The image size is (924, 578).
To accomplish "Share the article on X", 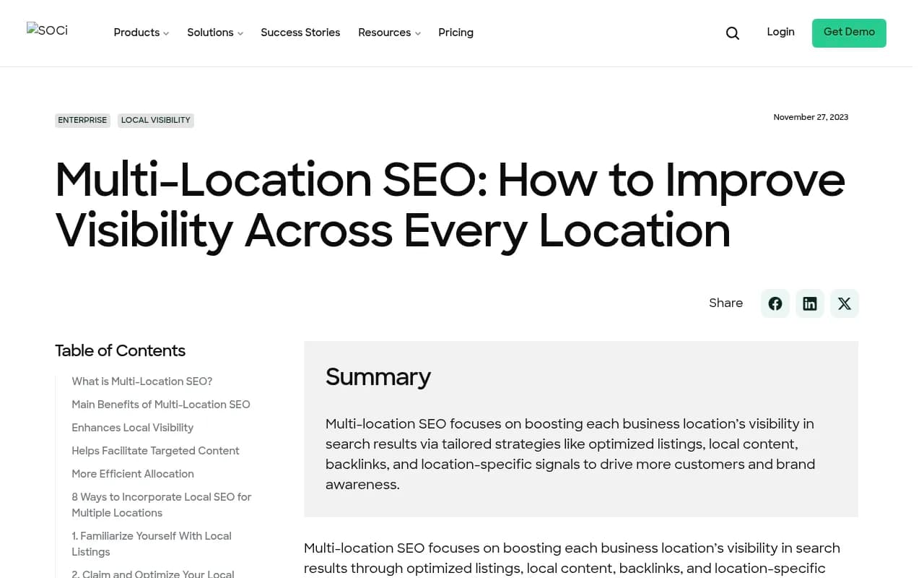I will click(845, 303).
